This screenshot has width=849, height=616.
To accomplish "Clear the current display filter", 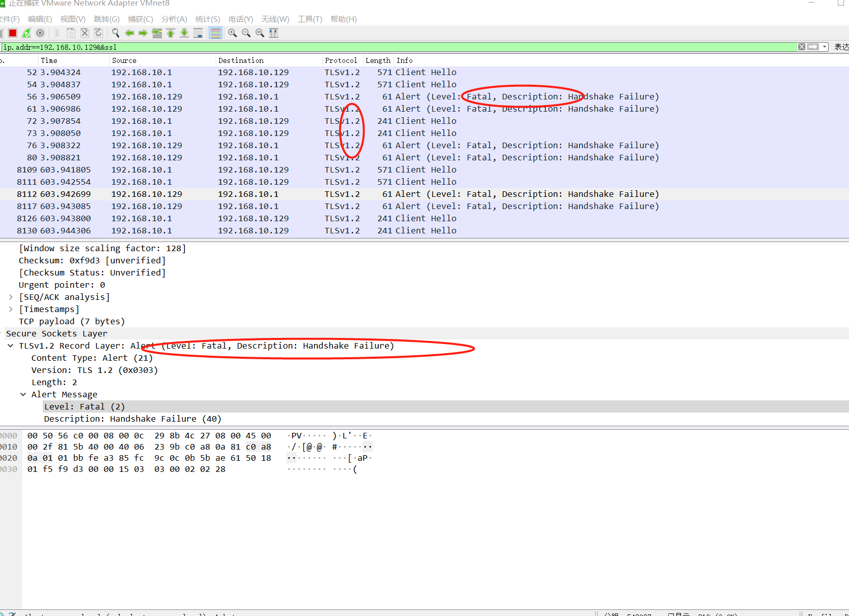I will tap(801, 47).
